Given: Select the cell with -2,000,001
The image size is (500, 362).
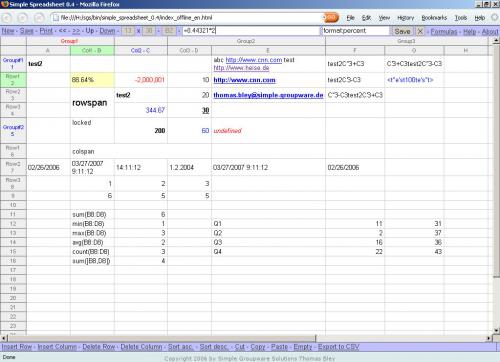Looking at the screenshot, I should [x=141, y=80].
